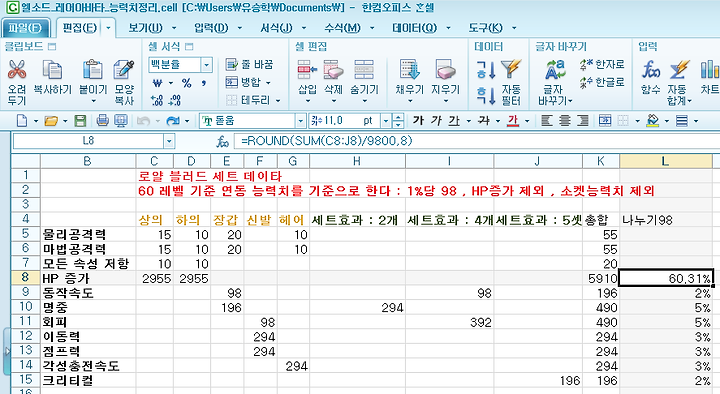Click the 삽입 insert cells icon

click(x=307, y=70)
